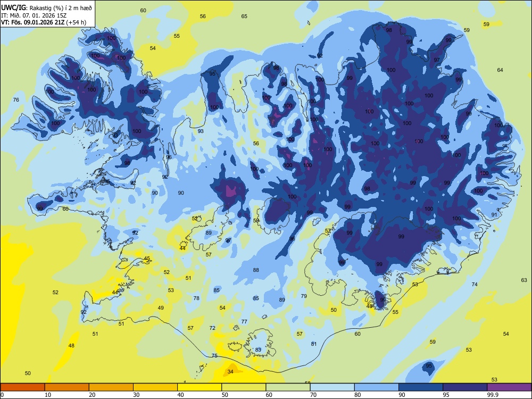
Task: Click the darkest orange 0–10 legend segment
Action: tap(22, 387)
